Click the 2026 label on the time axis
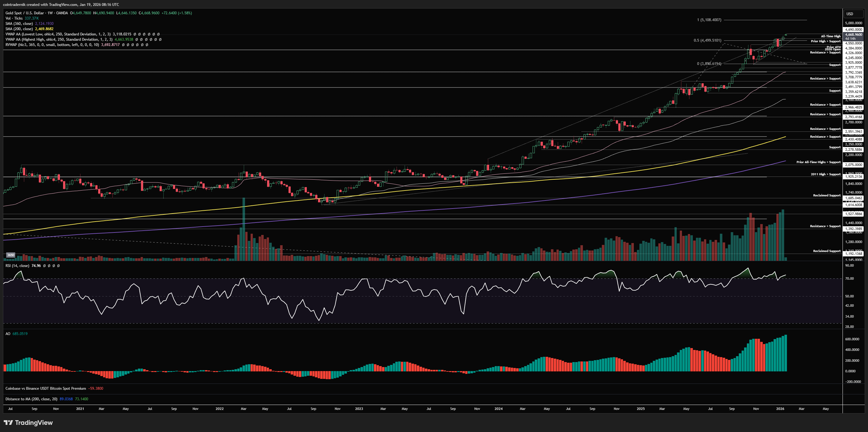868x432 pixels. pos(780,409)
